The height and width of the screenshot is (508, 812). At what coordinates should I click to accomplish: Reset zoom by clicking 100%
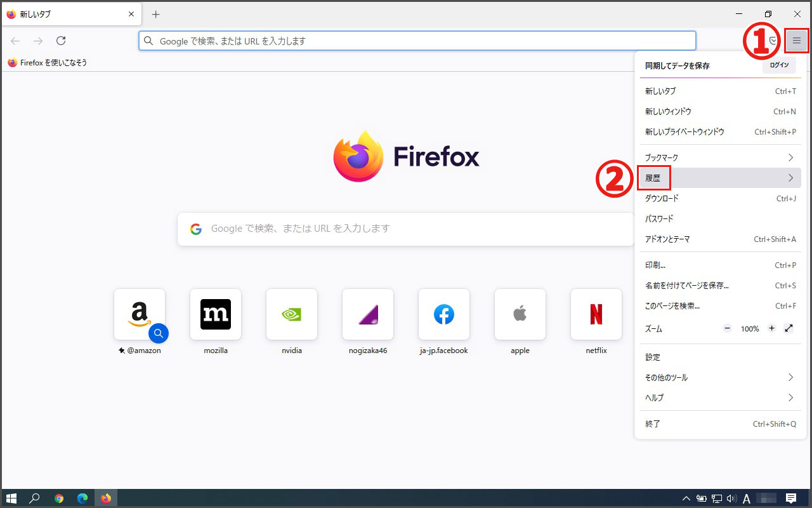(750, 329)
